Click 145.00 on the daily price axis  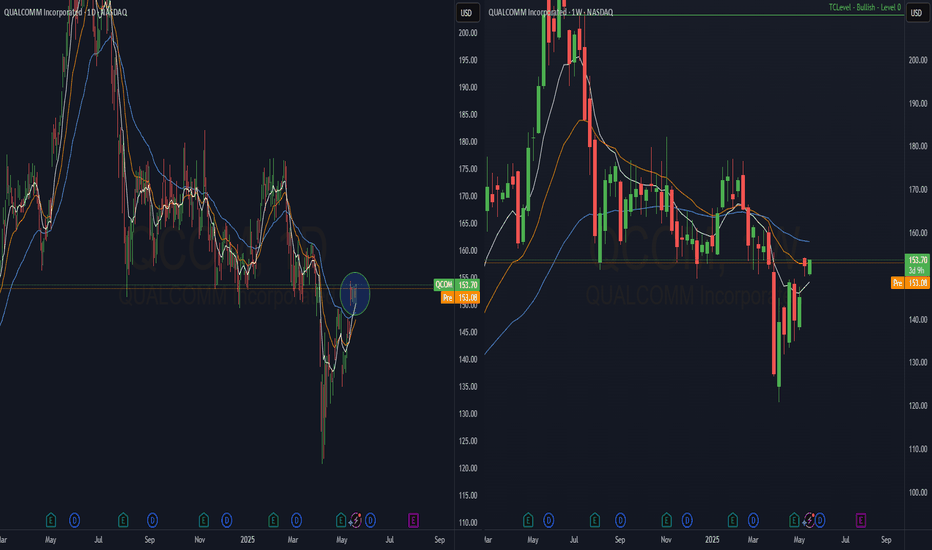pyautogui.click(x=468, y=332)
